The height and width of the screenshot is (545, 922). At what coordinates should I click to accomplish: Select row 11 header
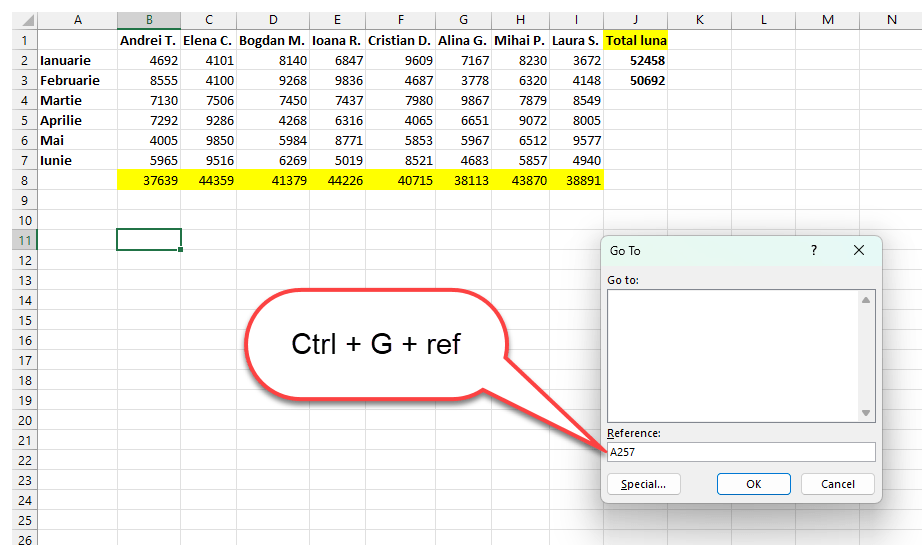(25, 240)
